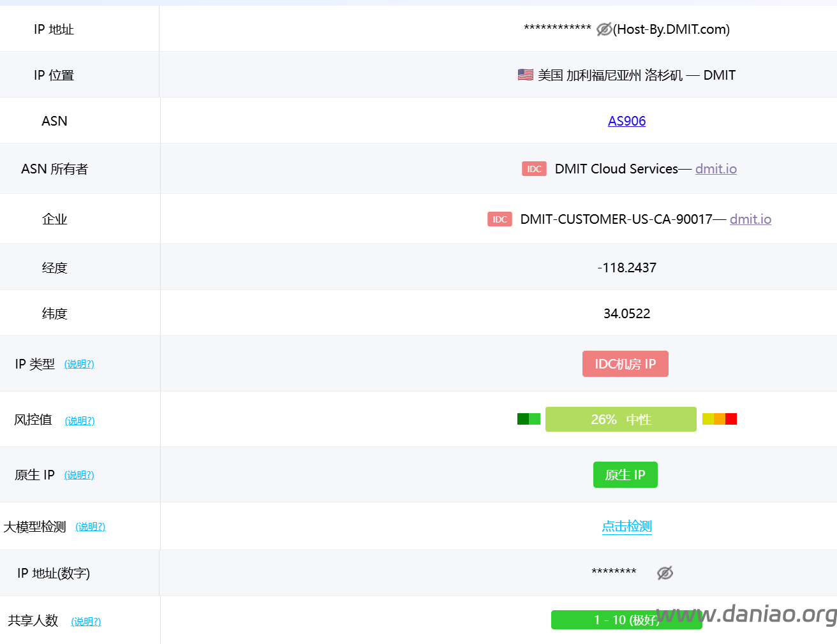The height and width of the screenshot is (644, 837).
Task: Reveal the hidden IP address eye icon
Action: tap(604, 29)
